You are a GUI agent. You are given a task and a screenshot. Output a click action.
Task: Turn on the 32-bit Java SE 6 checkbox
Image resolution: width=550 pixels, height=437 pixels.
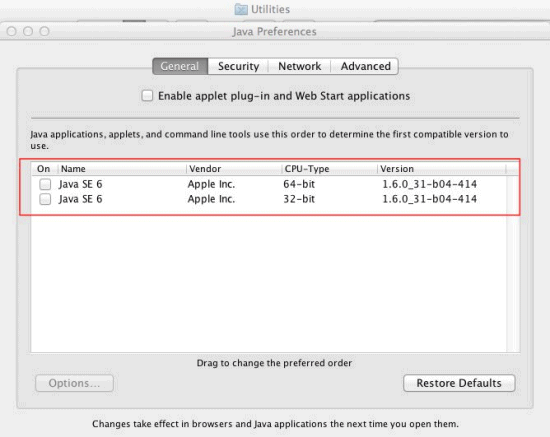(x=45, y=199)
